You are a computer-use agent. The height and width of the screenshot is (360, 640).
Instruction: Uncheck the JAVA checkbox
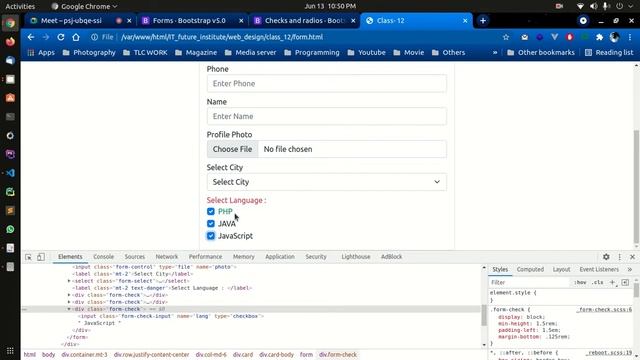point(211,224)
